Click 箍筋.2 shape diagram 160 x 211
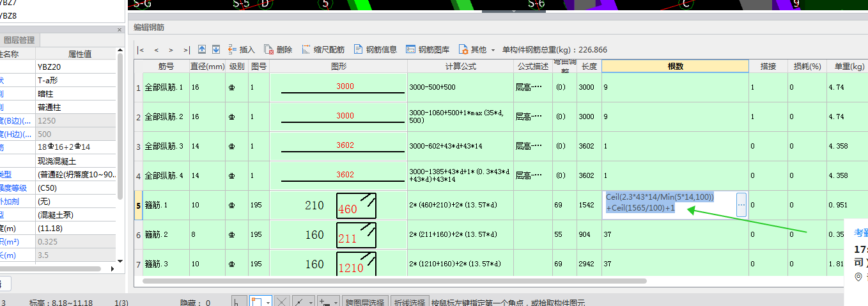868x306 pixels. coord(338,235)
